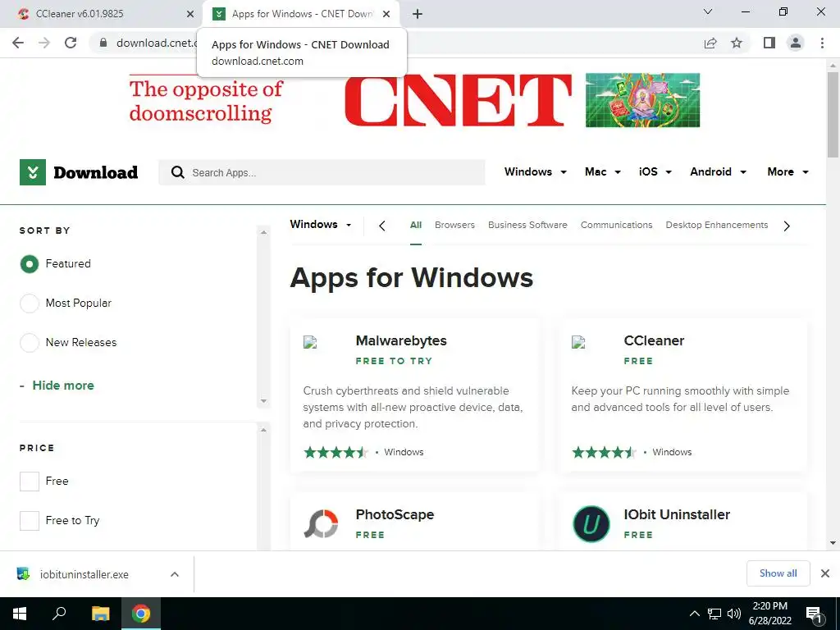Bookmark this page with the star icon
This screenshot has width=840, height=630.
click(737, 43)
